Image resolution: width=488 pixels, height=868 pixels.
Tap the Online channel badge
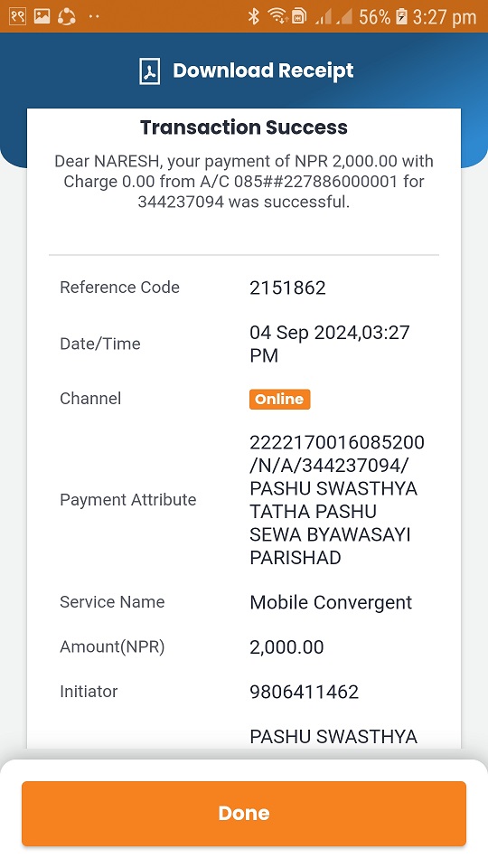pyautogui.click(x=279, y=399)
